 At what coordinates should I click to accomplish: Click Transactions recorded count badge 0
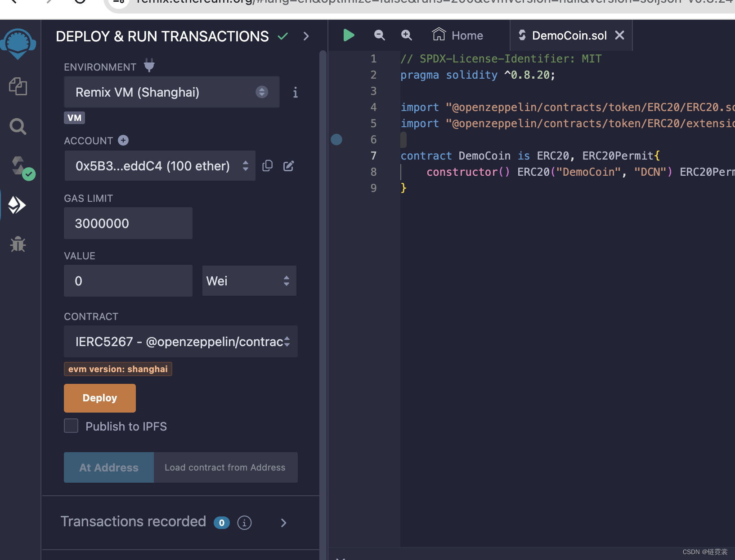[x=222, y=523]
